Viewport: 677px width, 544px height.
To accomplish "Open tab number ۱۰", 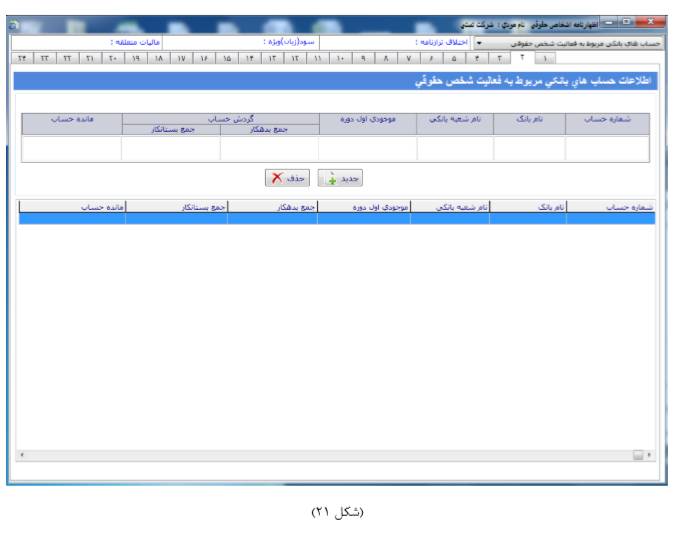I will 340,58.
